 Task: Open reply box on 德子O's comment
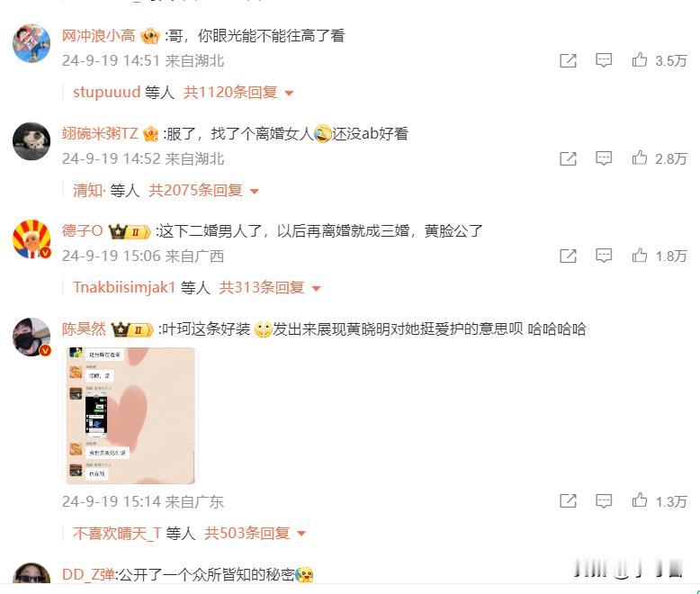(x=604, y=256)
